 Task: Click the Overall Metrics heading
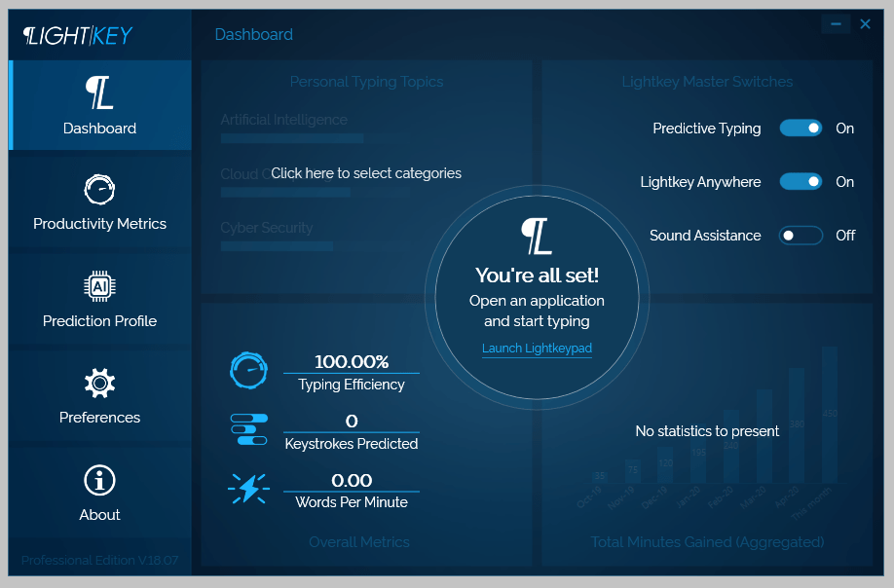tap(359, 542)
